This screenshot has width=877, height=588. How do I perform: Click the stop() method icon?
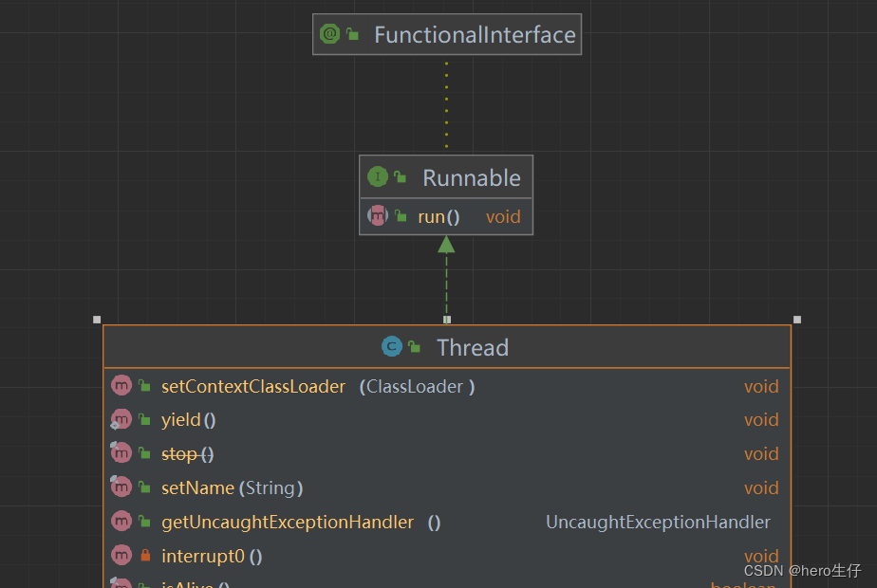121,453
